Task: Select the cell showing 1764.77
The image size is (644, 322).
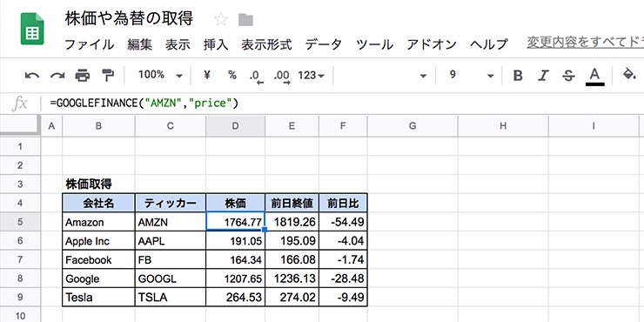Action: tap(235, 222)
